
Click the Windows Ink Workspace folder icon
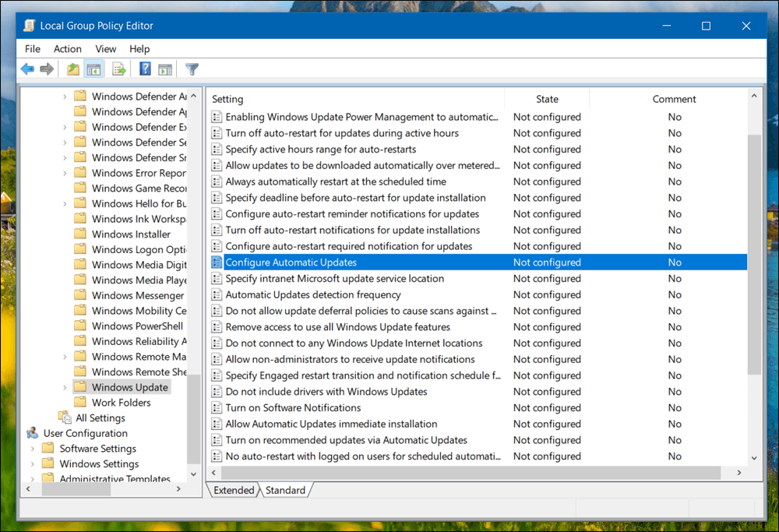[x=80, y=218]
